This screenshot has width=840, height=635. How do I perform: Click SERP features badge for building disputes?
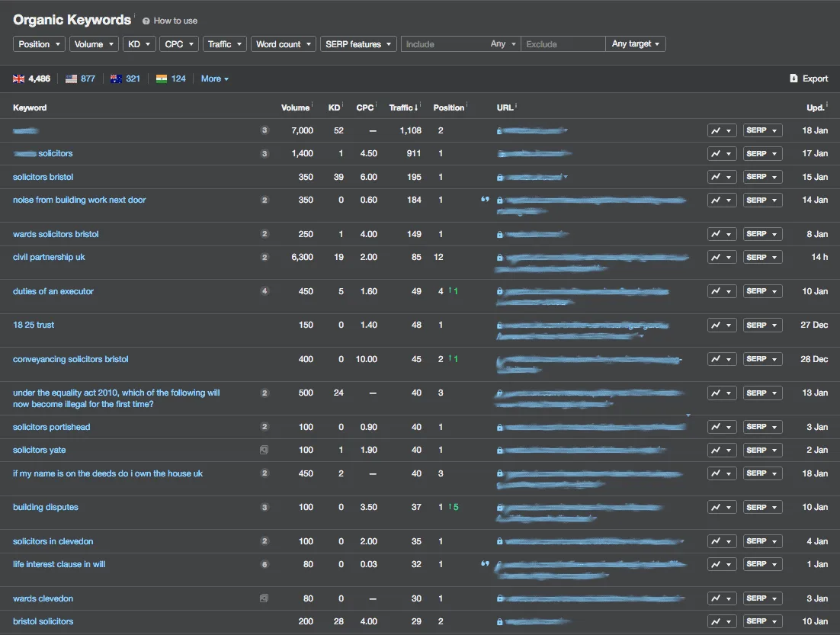tap(264, 507)
